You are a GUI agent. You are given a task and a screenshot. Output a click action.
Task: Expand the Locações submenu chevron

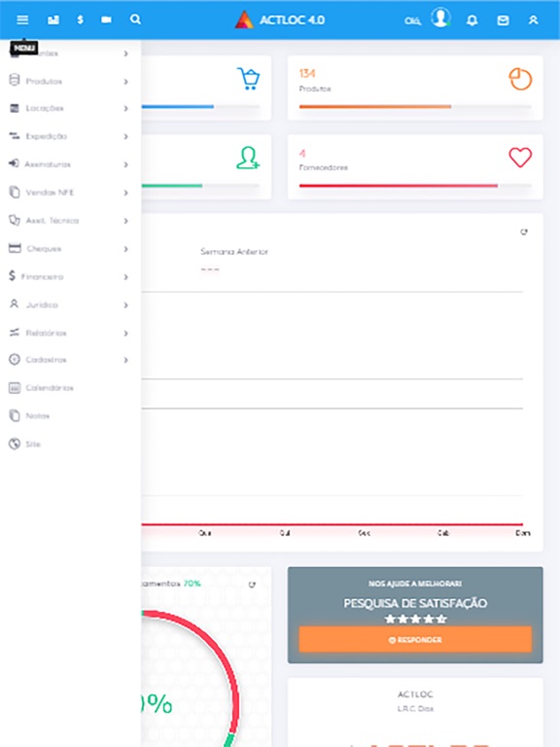click(x=125, y=109)
